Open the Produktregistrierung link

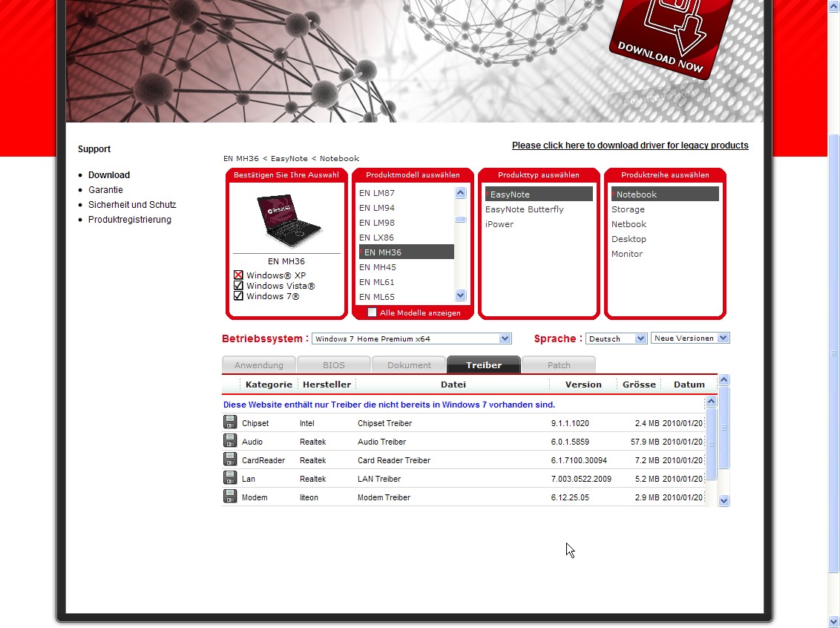tap(130, 220)
